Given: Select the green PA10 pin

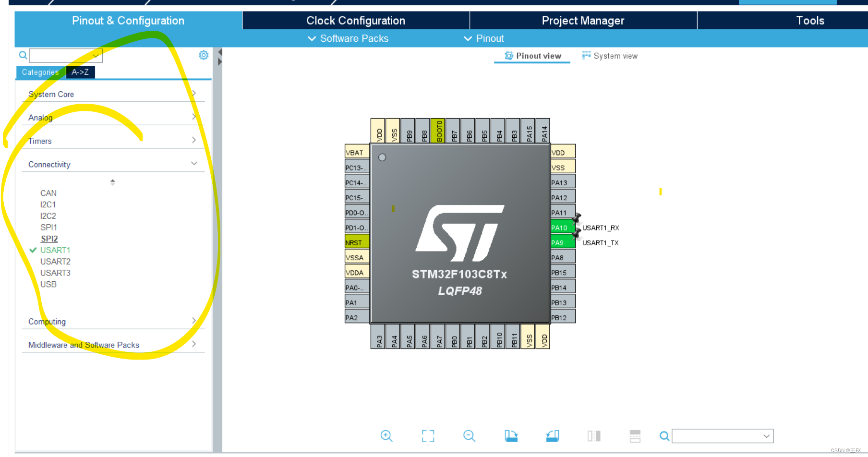Looking at the screenshot, I should pos(563,228).
